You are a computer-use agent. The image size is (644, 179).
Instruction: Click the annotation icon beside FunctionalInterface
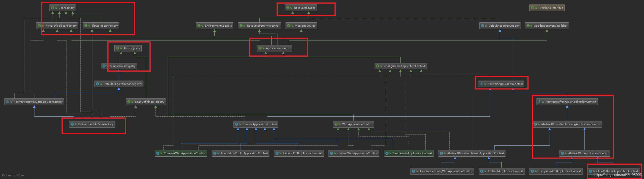tap(532, 8)
